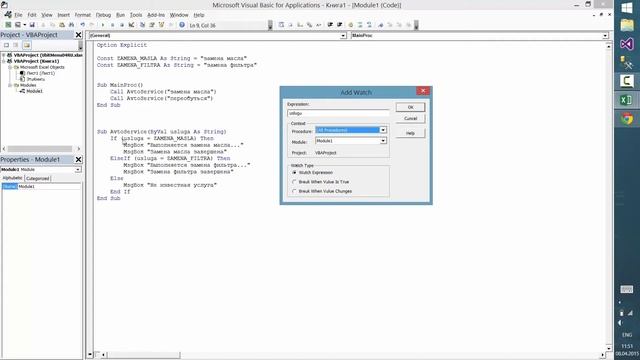This screenshot has width=640, height=360.
Task: Open the Edit menu
Action: coord(32,15)
